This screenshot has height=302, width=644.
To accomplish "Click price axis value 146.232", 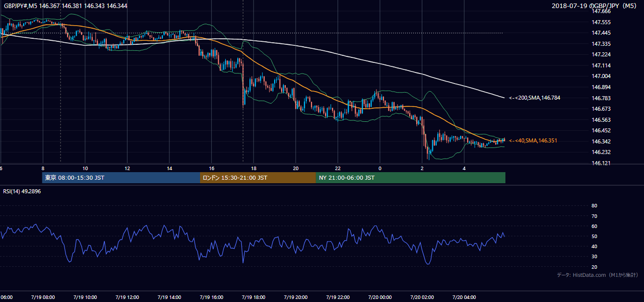I will [x=602, y=153].
